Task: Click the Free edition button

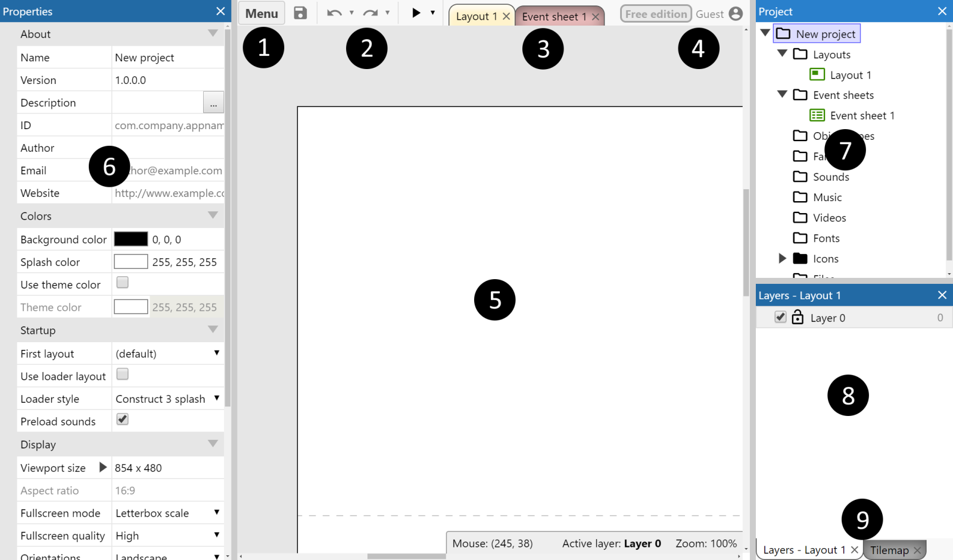Action: click(x=655, y=13)
